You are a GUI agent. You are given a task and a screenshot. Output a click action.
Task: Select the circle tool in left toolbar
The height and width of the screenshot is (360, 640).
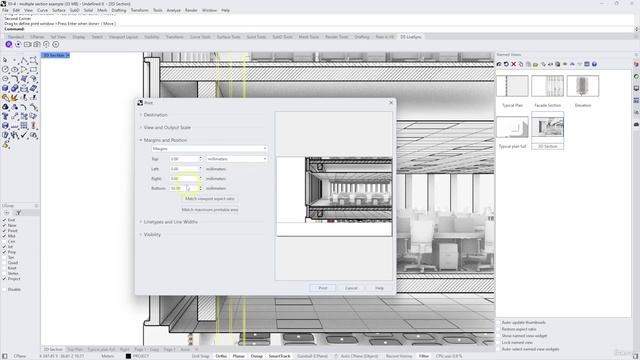5,70
